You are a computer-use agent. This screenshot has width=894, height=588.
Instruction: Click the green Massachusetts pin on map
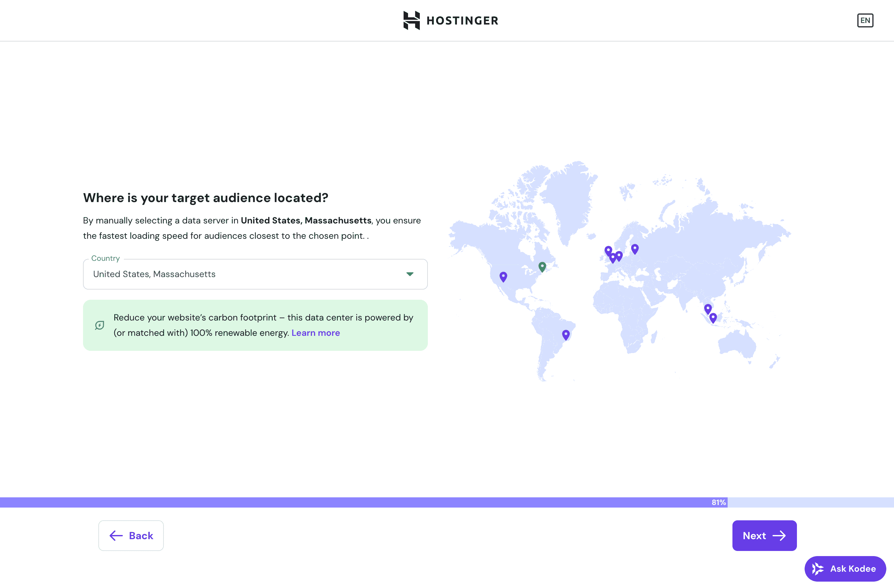click(x=542, y=267)
